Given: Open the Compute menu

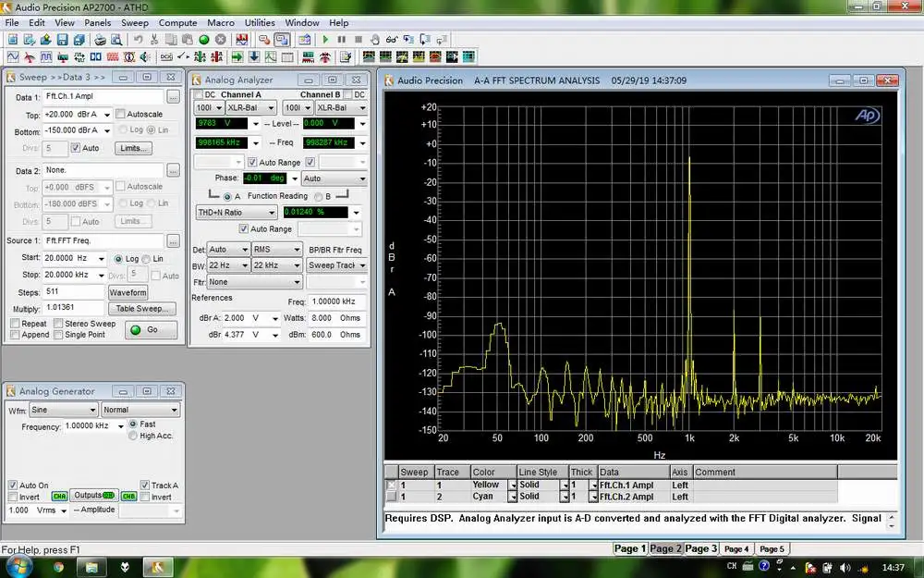Looking at the screenshot, I should tap(177, 22).
